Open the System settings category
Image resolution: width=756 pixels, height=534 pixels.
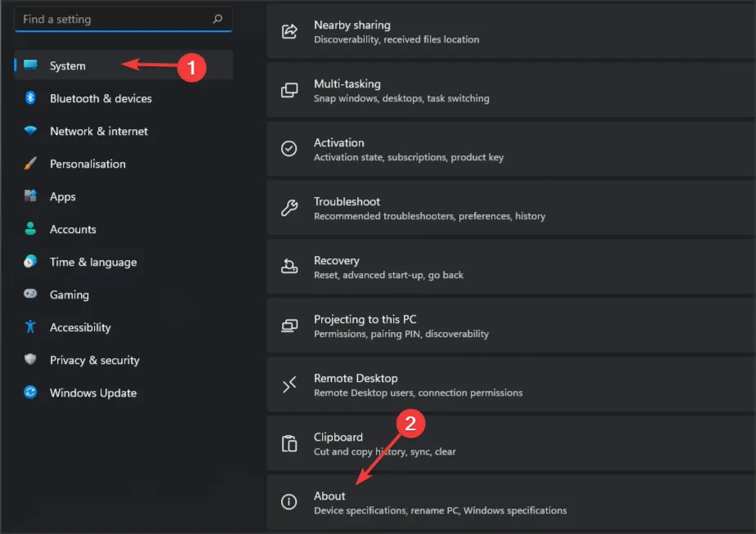pyautogui.click(x=68, y=65)
